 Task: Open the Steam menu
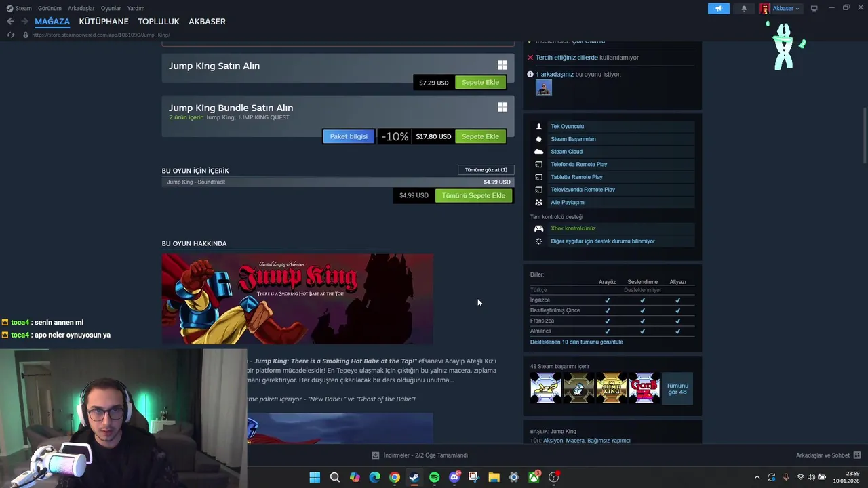pos(19,8)
